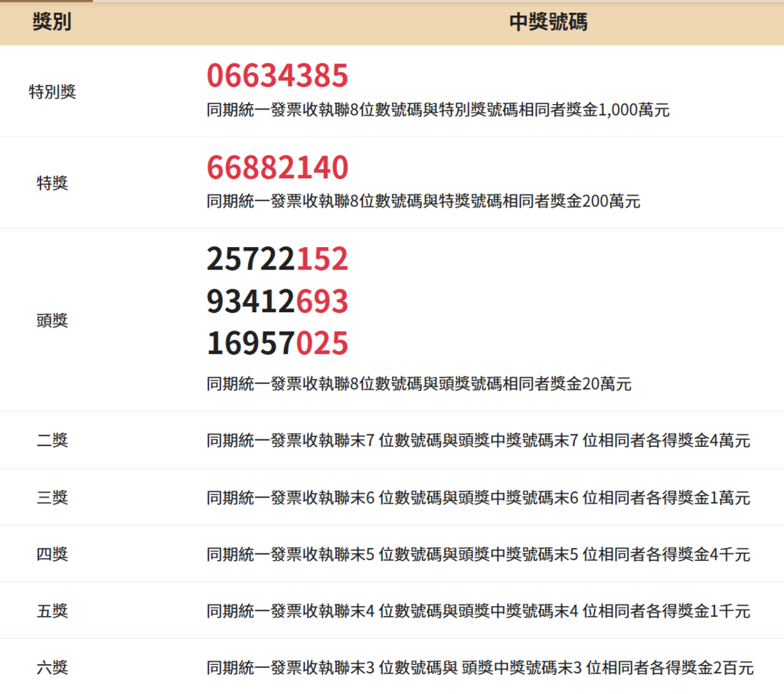Click the special prize number 06634385
Screen dimensions: 784x694
pyautogui.click(x=277, y=76)
